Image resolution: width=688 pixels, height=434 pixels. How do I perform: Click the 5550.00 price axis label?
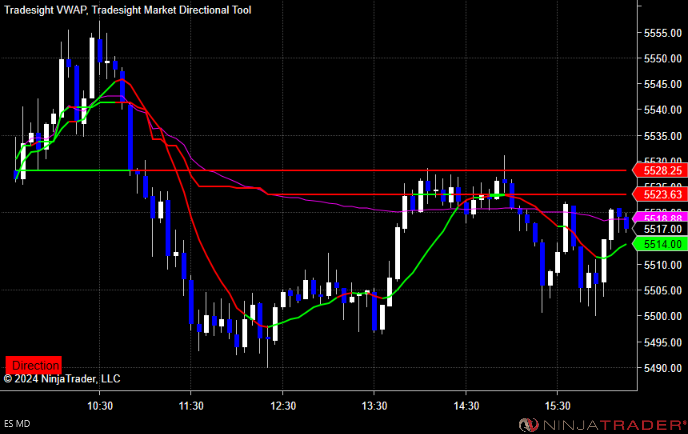tap(663, 58)
